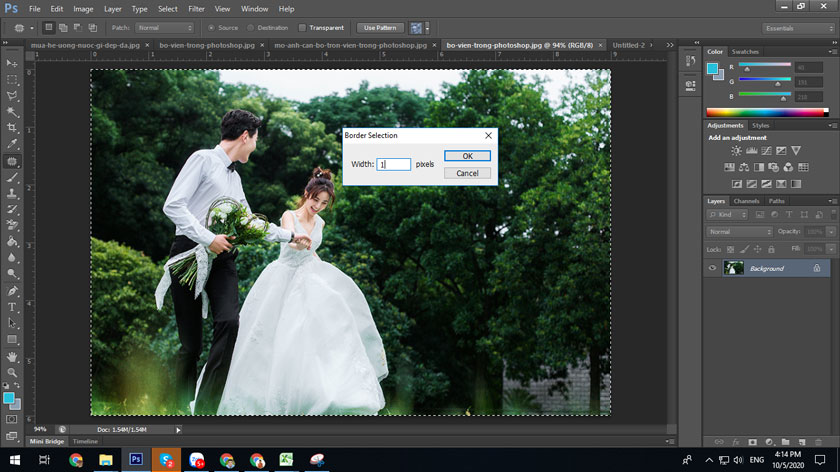Switch to the Swatches tab
The image size is (840, 472).
745,52
